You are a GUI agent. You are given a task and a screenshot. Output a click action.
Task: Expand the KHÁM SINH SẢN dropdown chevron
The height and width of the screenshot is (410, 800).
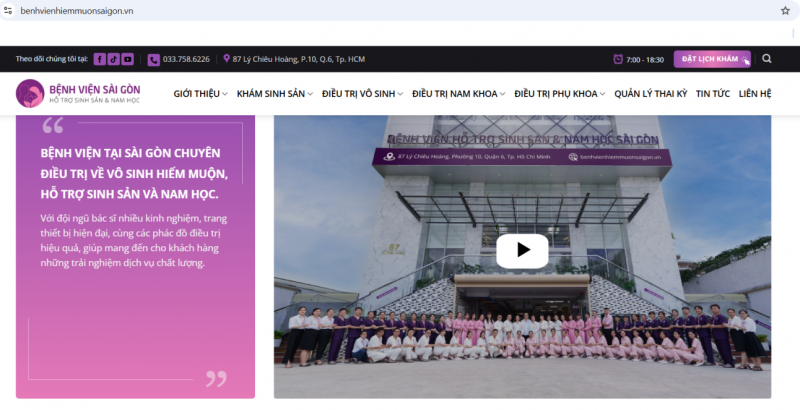click(x=310, y=94)
